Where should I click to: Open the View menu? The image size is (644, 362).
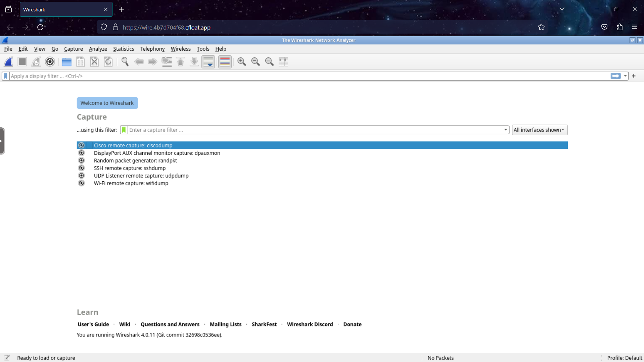40,49
